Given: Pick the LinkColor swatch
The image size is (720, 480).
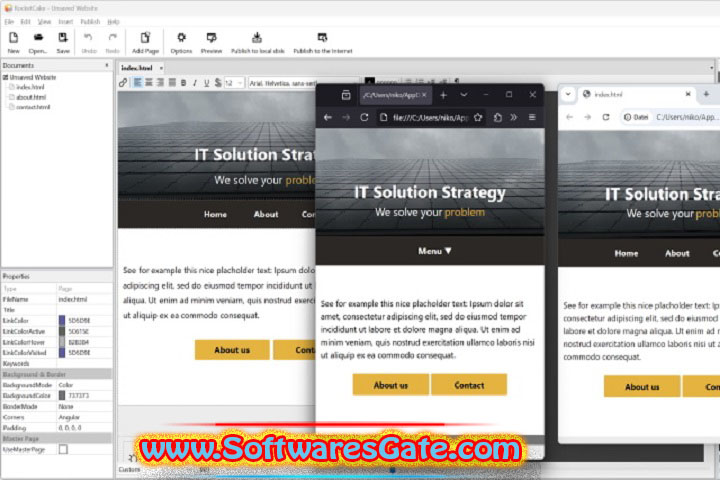Looking at the screenshot, I should pyautogui.click(x=62, y=321).
